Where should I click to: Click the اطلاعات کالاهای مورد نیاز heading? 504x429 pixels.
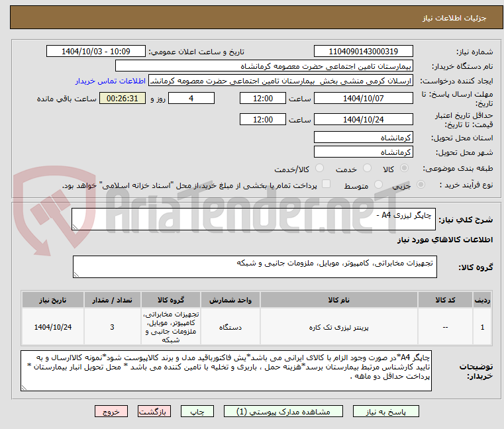click(445, 240)
